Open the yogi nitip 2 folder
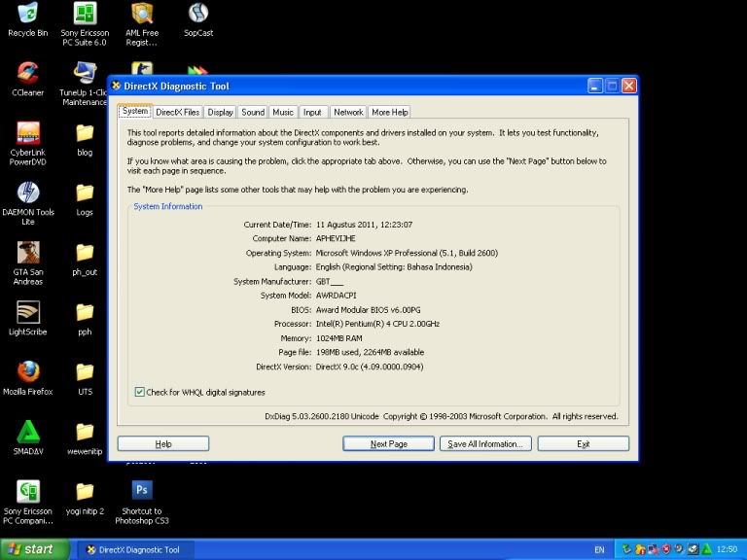Viewport: 747px width, 560px height. pos(85,498)
